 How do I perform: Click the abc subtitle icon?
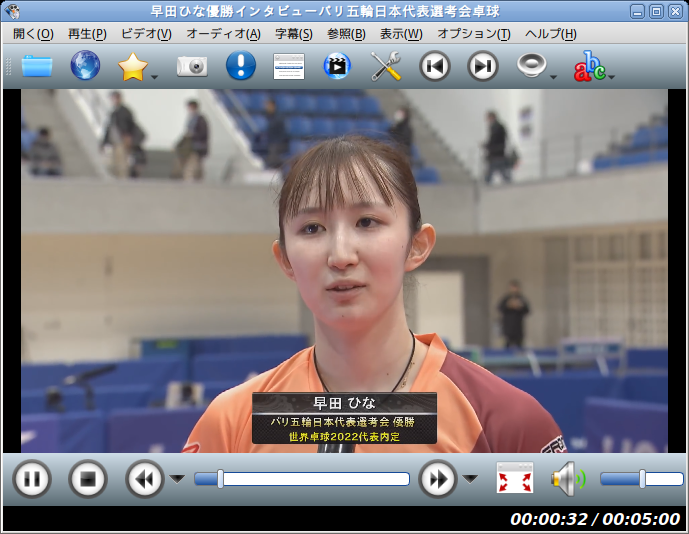coord(589,66)
